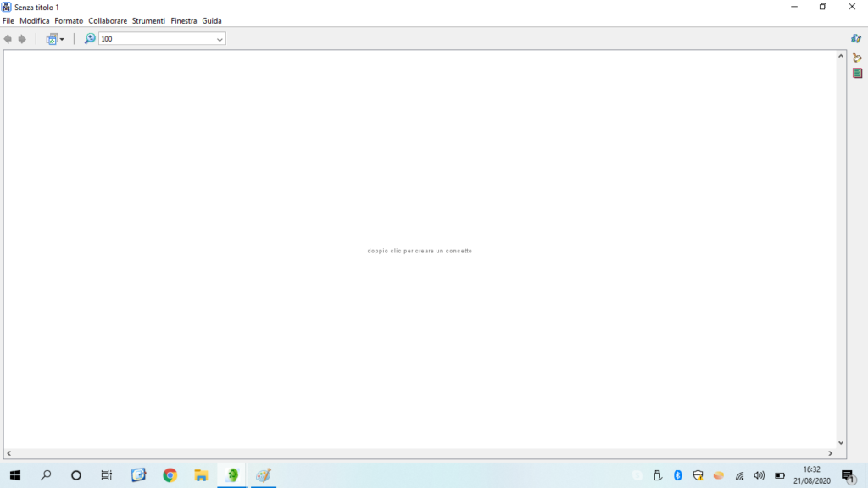Image resolution: width=868 pixels, height=488 pixels.
Task: Click the vertical scrollbar down arrow
Action: [841, 442]
